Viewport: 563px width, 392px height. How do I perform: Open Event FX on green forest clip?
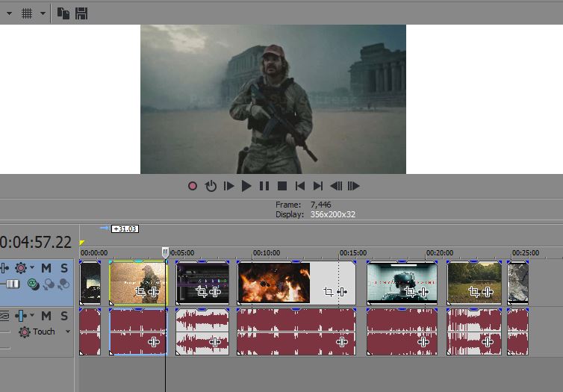pos(488,292)
